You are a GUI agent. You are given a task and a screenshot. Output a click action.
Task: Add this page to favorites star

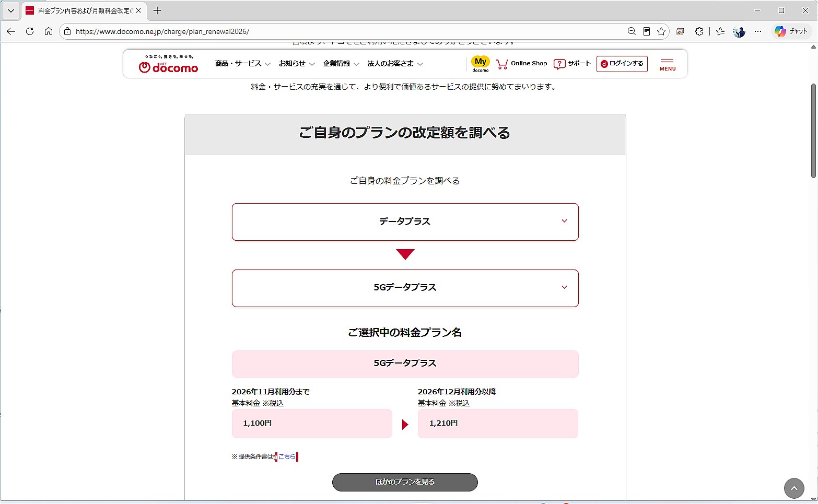pyautogui.click(x=661, y=31)
